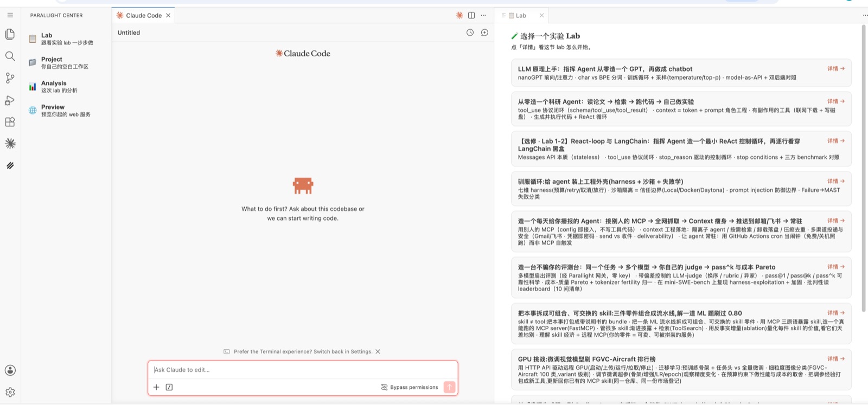868x405 pixels.
Task: Open the Source Control branch icon
Action: (10, 78)
